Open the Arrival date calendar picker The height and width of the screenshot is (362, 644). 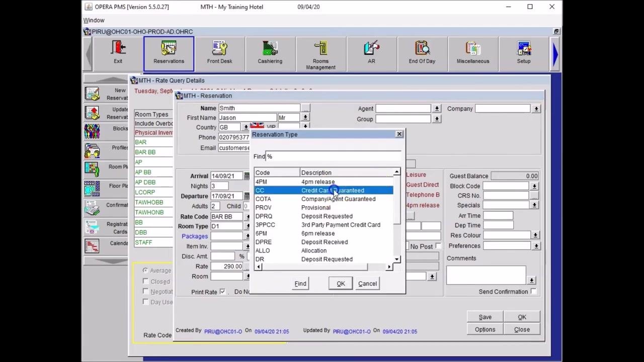[247, 176]
